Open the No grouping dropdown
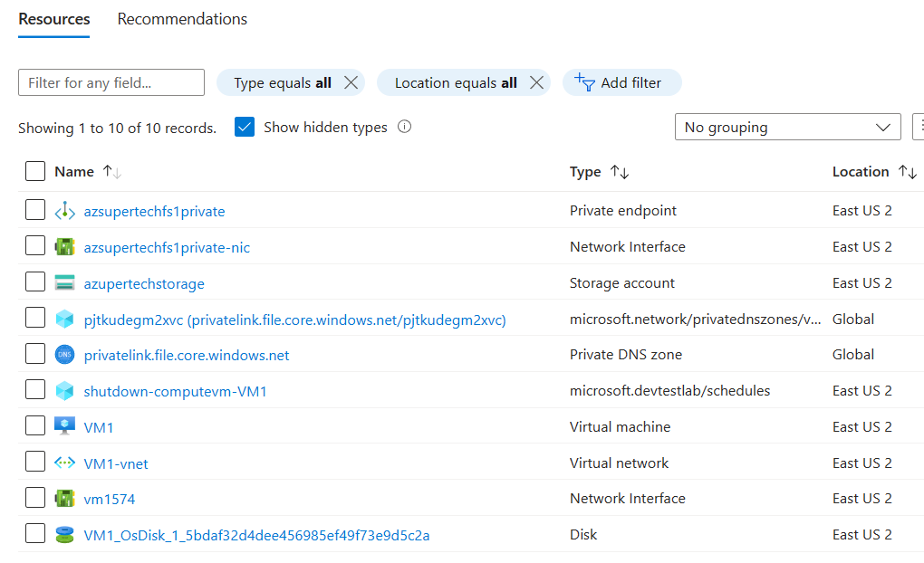 coord(787,127)
